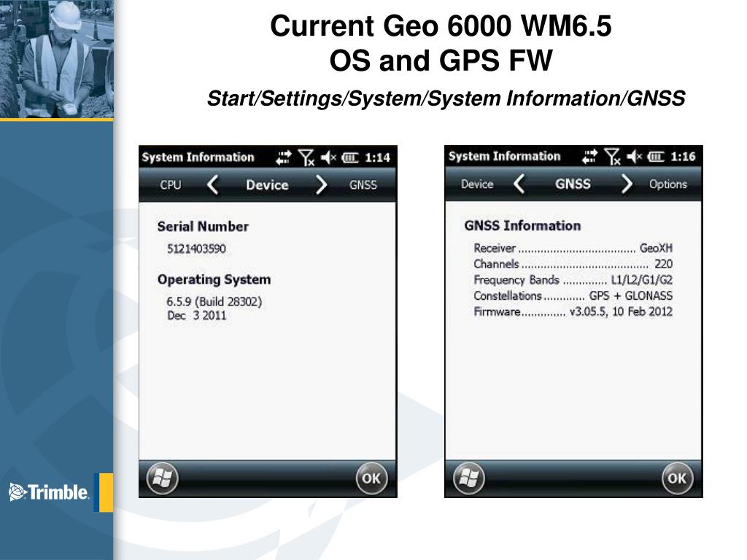Tap no-signal antenna icon on Device screen

point(306,157)
